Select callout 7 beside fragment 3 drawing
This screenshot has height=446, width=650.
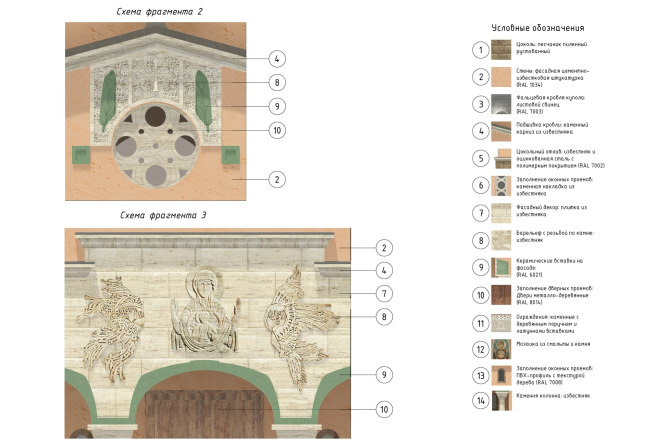coord(381,292)
